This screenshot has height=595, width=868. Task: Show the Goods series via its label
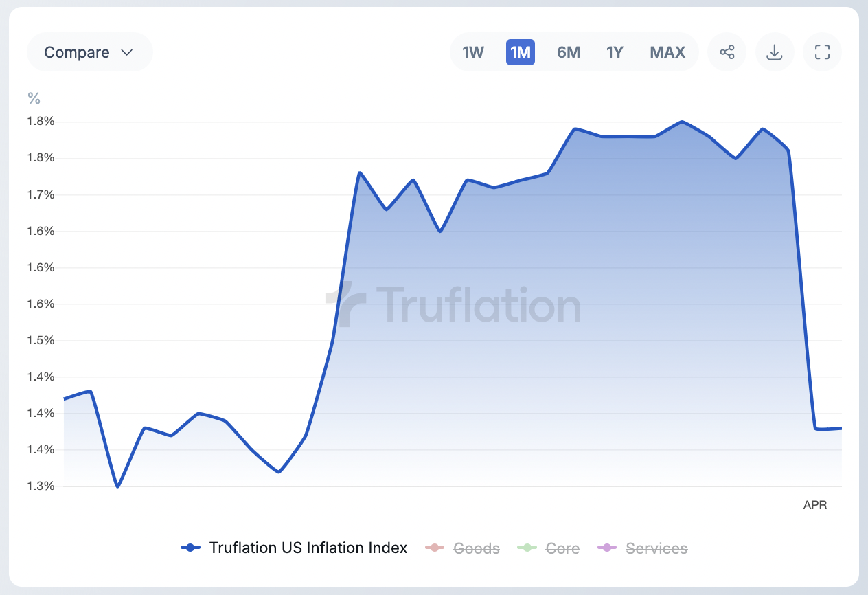coord(477,548)
